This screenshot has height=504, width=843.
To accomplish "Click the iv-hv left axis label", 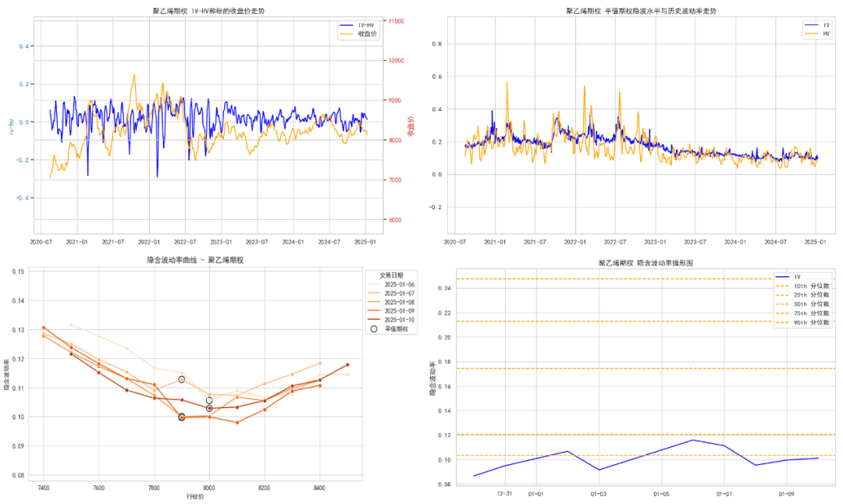I will (x=11, y=126).
